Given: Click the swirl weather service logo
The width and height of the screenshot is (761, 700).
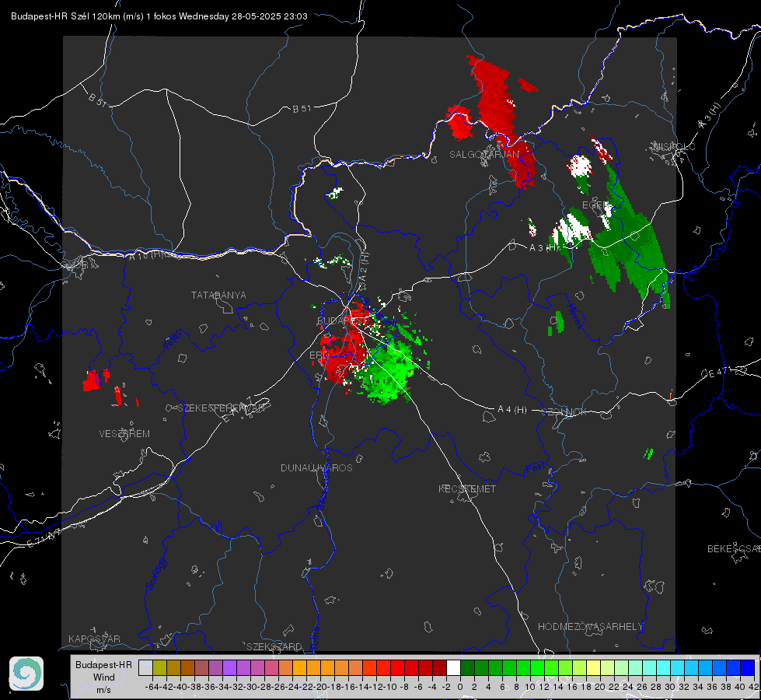Looking at the screenshot, I should coord(26,674).
